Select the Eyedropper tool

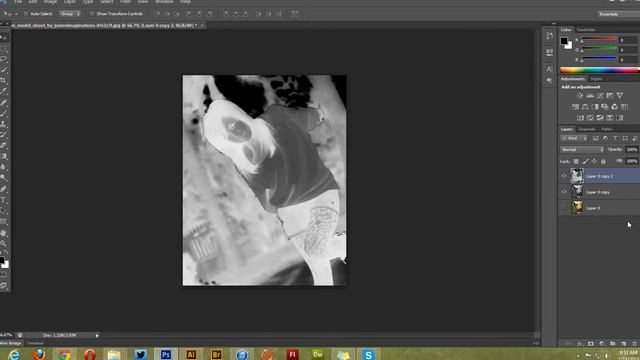click(4, 91)
